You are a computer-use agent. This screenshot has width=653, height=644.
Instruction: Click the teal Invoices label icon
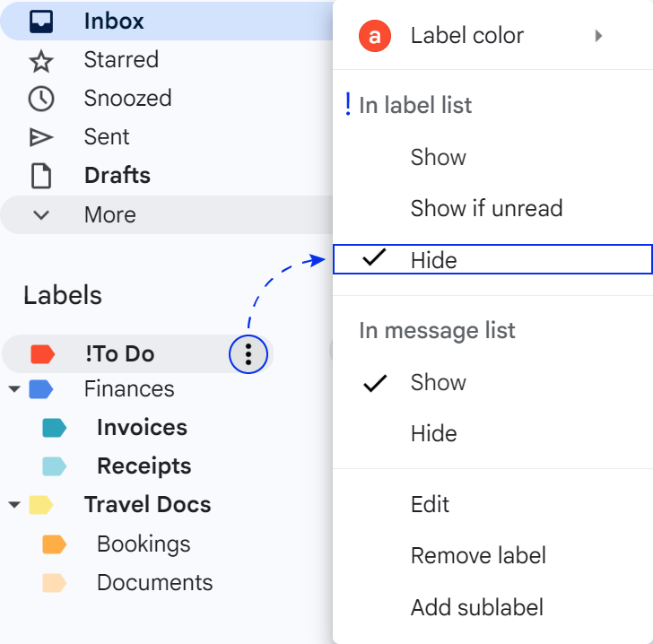(54, 428)
